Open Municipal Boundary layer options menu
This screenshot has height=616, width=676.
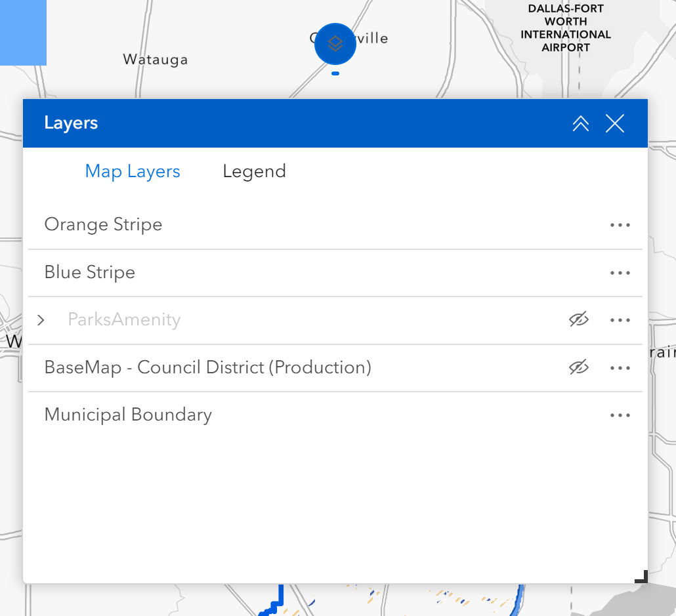[x=620, y=415]
